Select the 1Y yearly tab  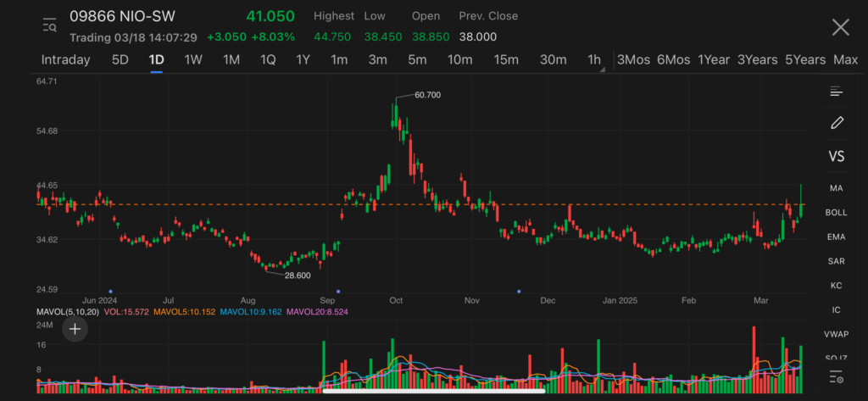[303, 60]
